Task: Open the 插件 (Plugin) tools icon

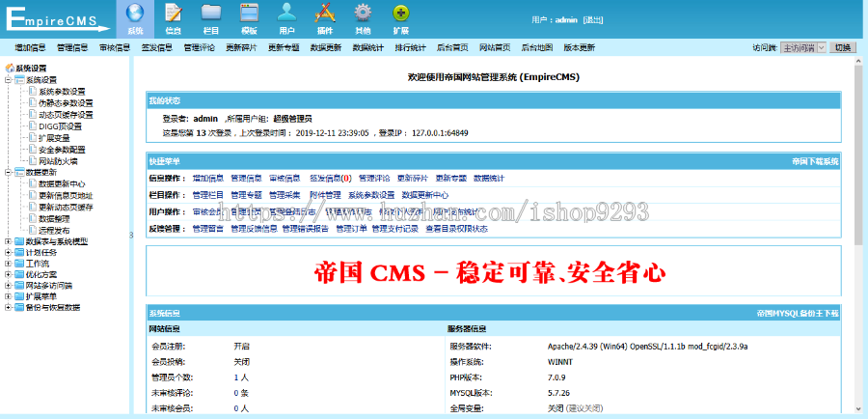Action: click(x=325, y=14)
